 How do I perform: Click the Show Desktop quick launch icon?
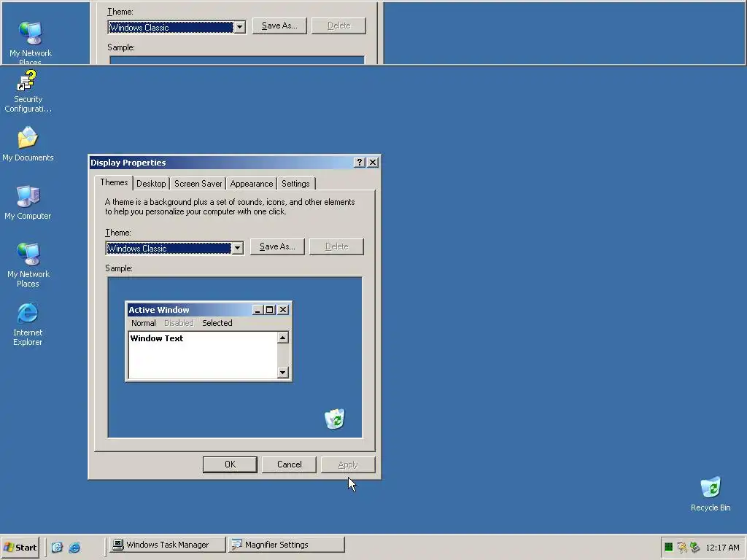click(x=57, y=547)
